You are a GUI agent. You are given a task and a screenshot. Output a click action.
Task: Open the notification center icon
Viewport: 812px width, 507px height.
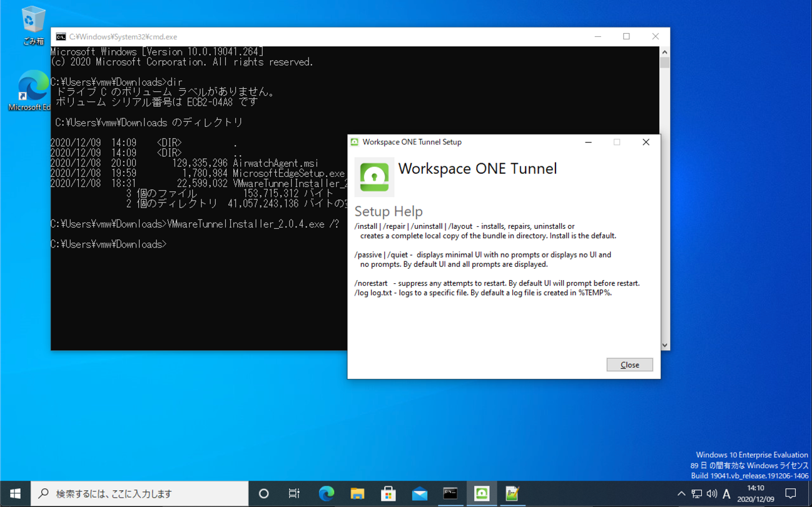[x=791, y=493]
